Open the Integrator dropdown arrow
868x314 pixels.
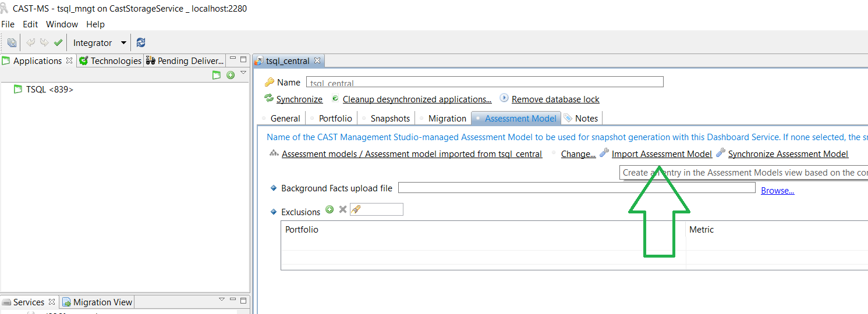[x=123, y=42]
